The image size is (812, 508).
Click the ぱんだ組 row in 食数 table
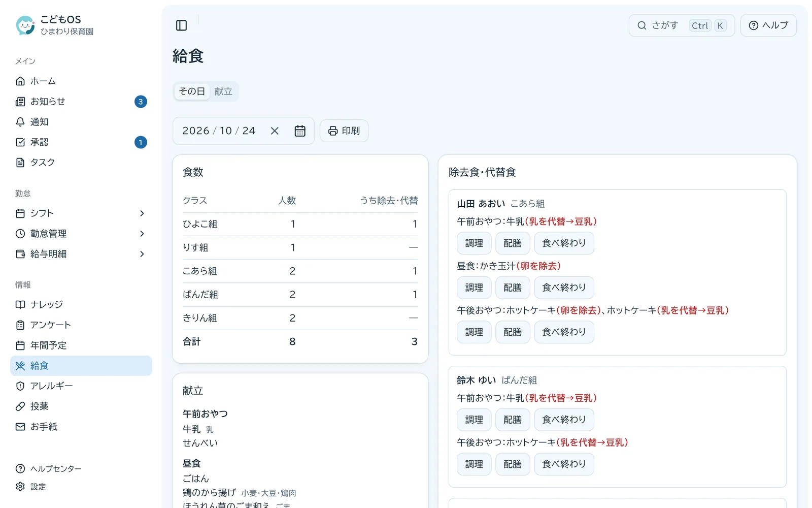click(300, 295)
